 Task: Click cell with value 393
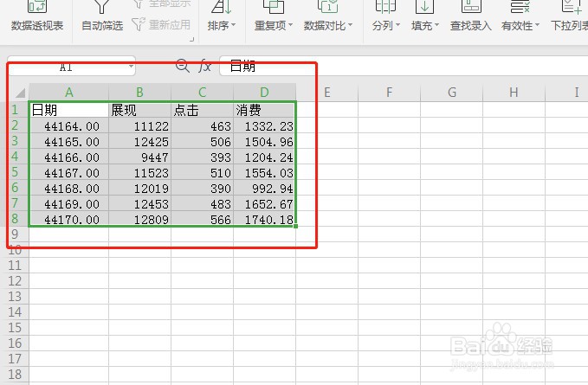point(202,157)
